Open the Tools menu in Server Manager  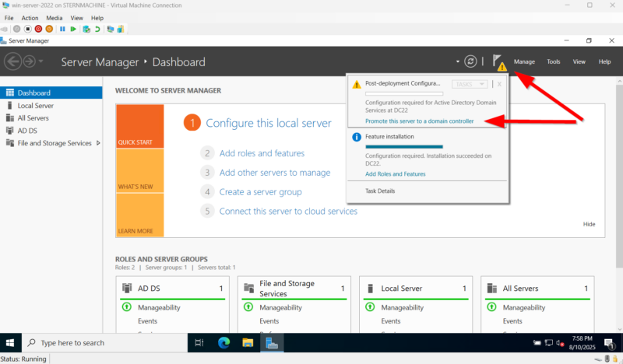click(554, 61)
